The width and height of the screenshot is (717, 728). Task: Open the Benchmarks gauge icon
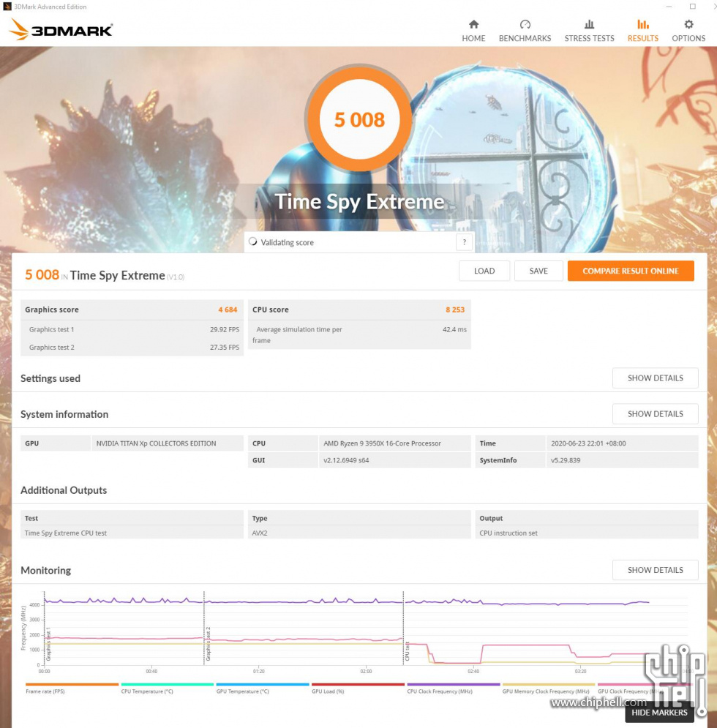tap(525, 24)
